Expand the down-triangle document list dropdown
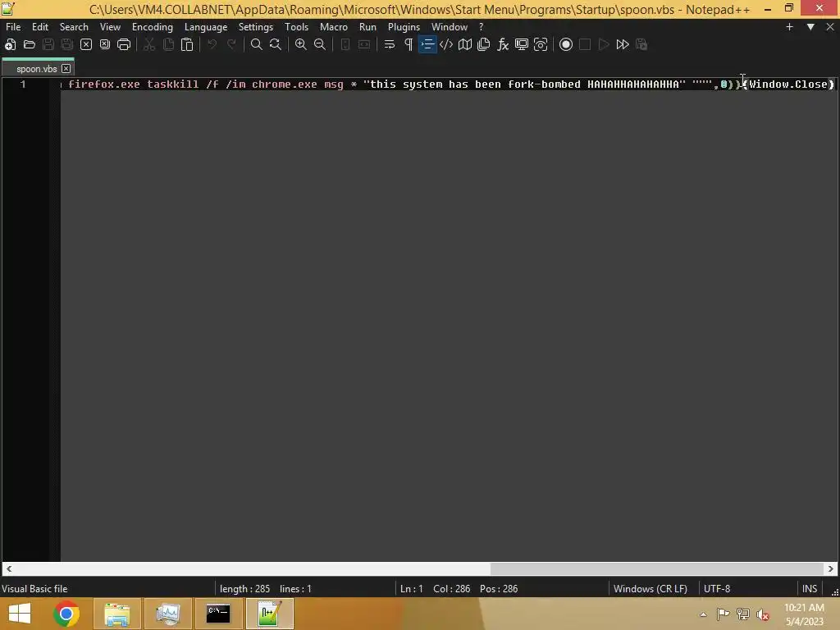Image resolution: width=840 pixels, height=630 pixels. (x=810, y=27)
